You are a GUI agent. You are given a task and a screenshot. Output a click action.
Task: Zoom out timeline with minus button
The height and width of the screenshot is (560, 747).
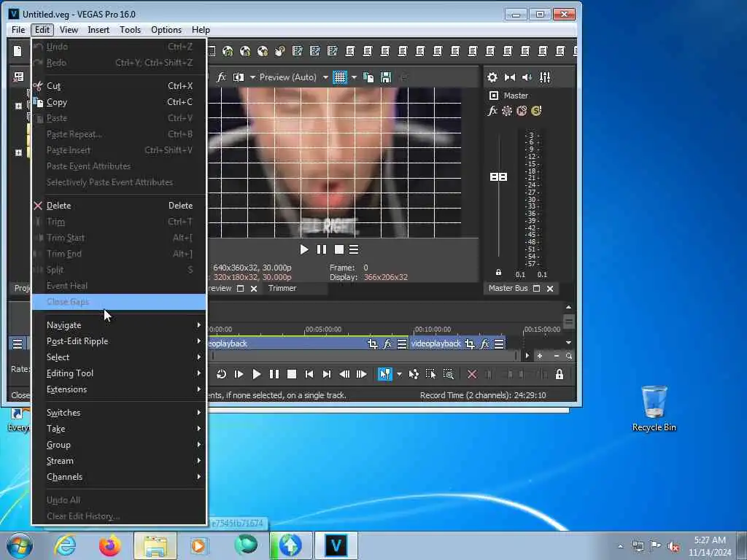click(557, 356)
